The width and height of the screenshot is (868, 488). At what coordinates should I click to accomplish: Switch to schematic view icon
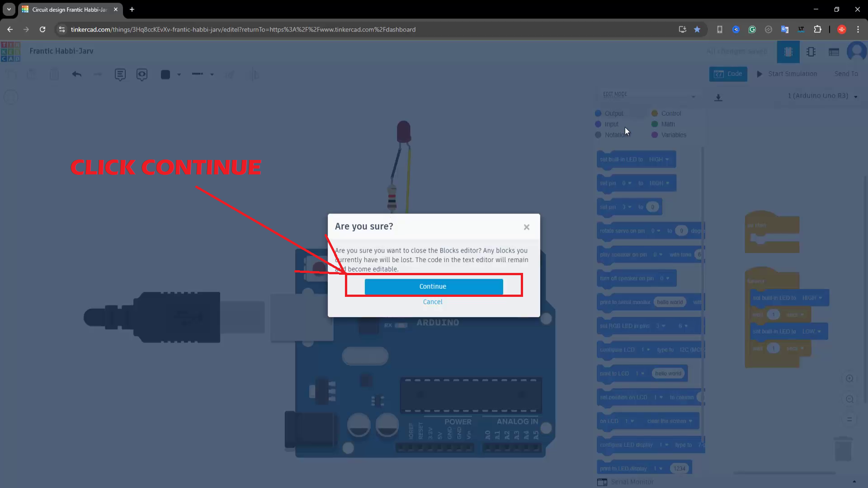point(811,52)
